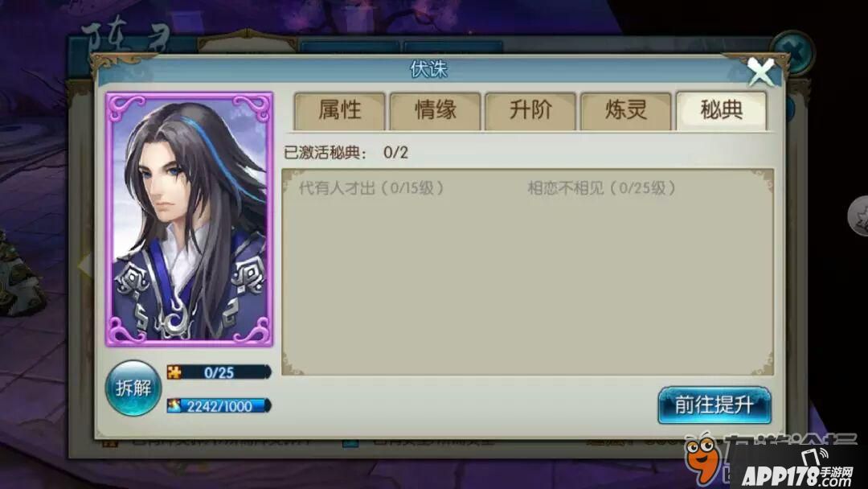Open the 炼灵 tab
The width and height of the screenshot is (868, 489).
tap(625, 111)
